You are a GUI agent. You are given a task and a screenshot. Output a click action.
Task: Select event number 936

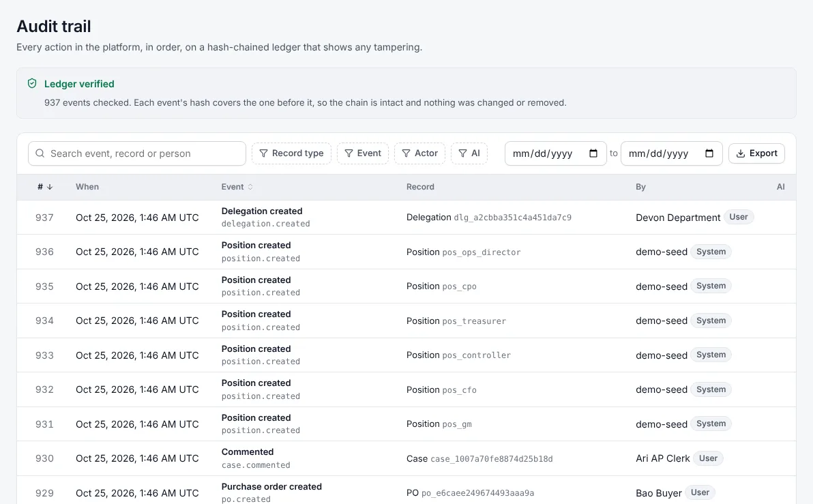[x=44, y=252]
